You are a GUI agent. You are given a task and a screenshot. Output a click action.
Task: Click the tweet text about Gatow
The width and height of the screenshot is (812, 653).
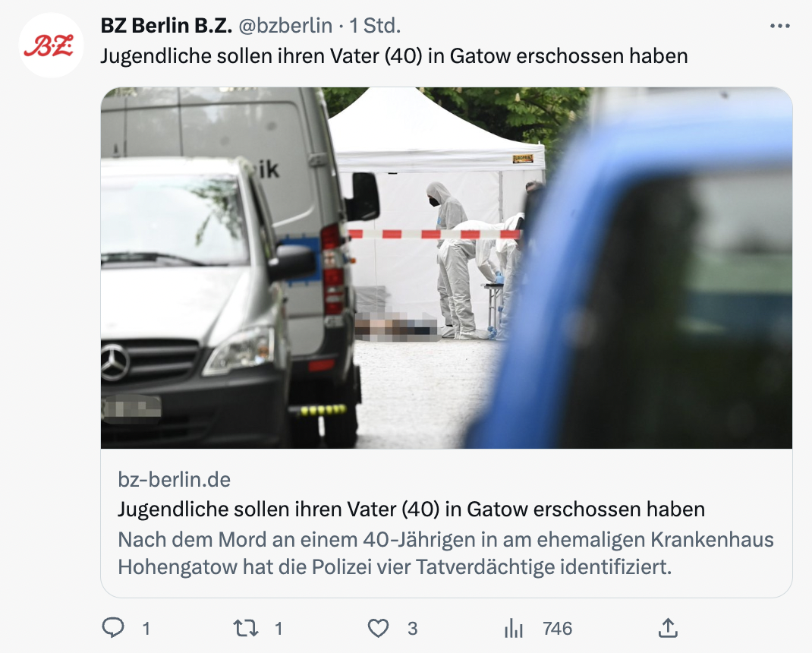click(x=394, y=56)
